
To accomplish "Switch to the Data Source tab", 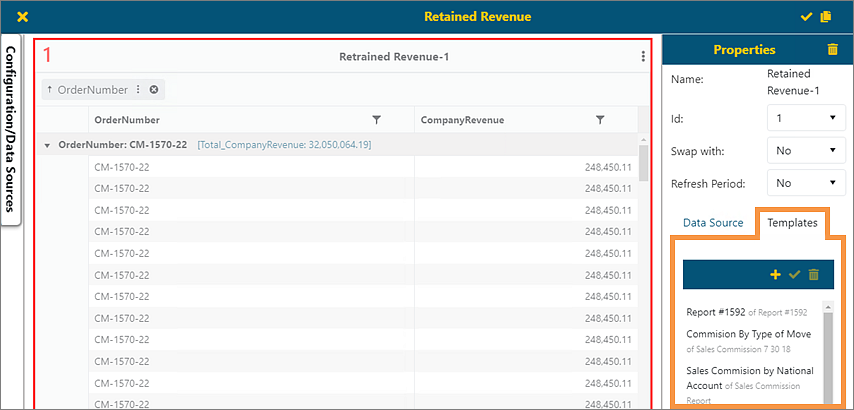I will (713, 223).
